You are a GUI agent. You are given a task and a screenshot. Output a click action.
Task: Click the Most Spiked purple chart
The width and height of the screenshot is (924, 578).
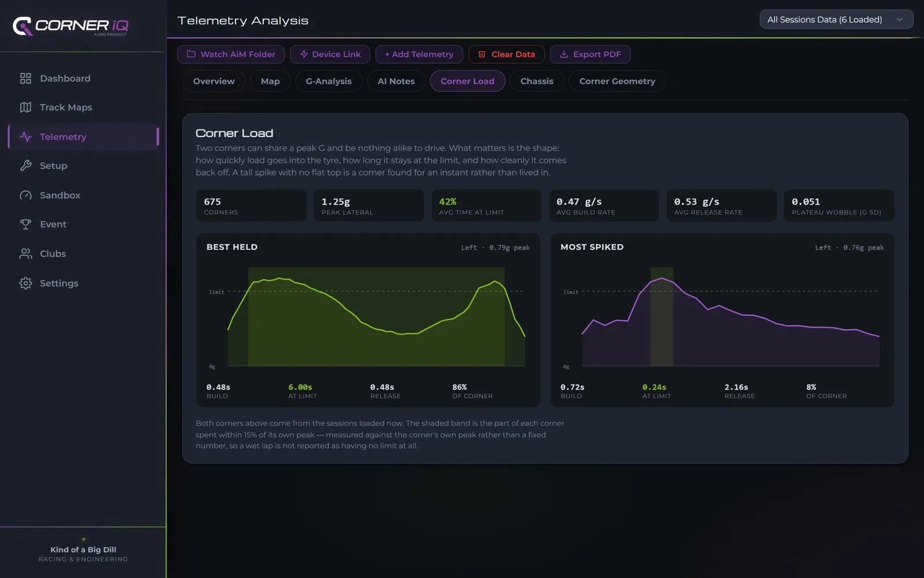(x=731, y=317)
